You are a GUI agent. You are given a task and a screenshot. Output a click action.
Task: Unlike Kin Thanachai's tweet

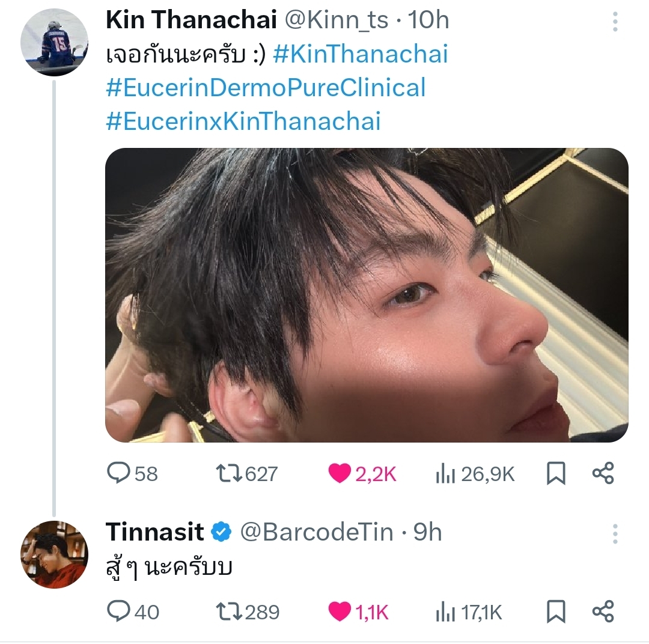coord(340,474)
